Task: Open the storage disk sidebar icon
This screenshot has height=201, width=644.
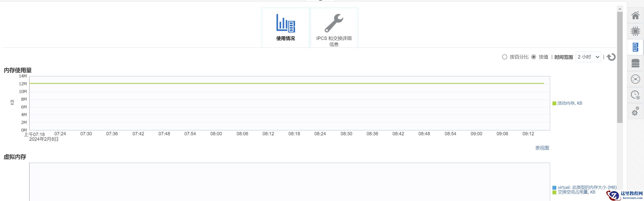Action: click(x=635, y=63)
